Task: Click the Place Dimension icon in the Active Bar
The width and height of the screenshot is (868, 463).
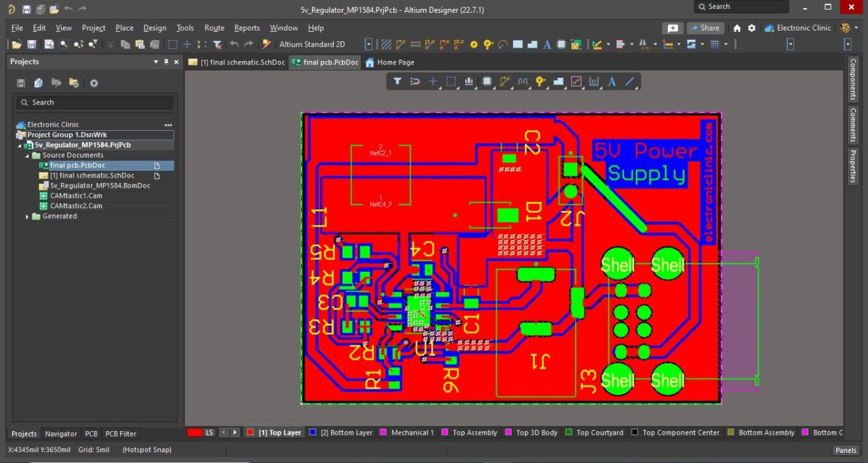Action: pos(594,81)
